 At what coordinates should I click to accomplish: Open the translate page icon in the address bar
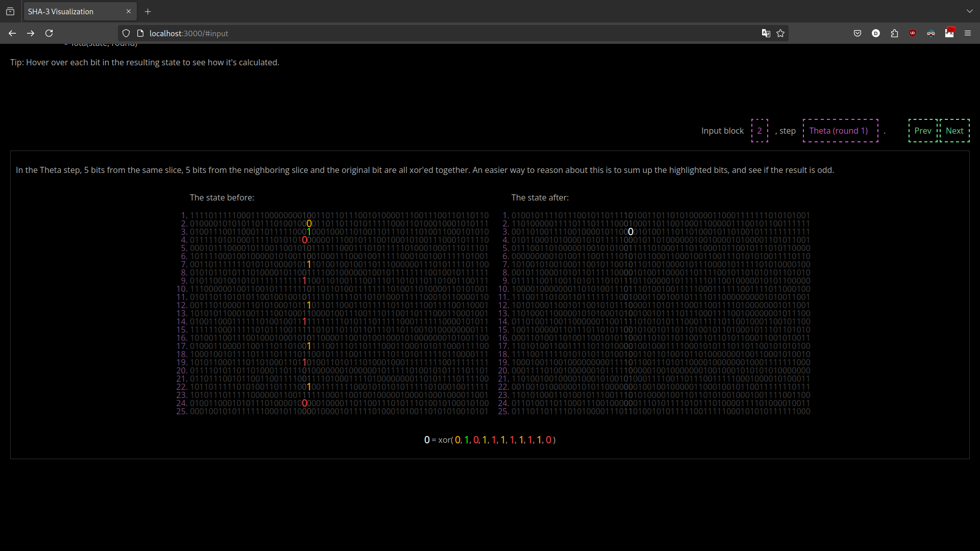pyautogui.click(x=766, y=33)
